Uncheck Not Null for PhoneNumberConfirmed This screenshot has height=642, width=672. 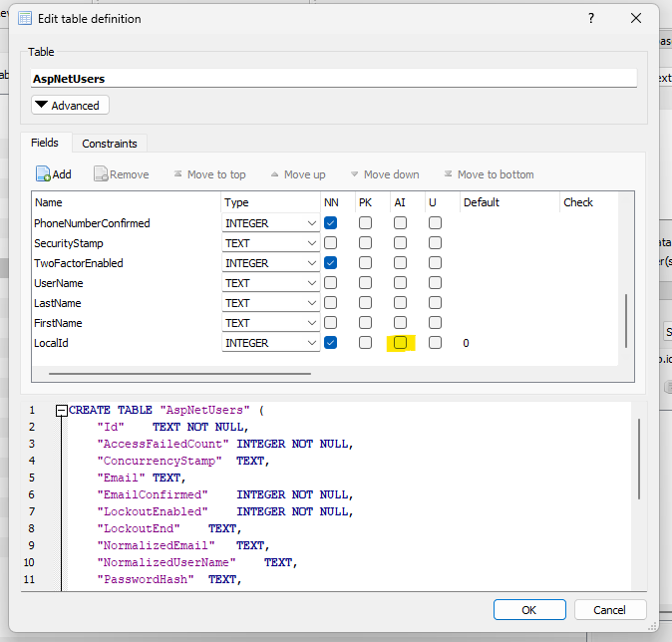point(331,223)
